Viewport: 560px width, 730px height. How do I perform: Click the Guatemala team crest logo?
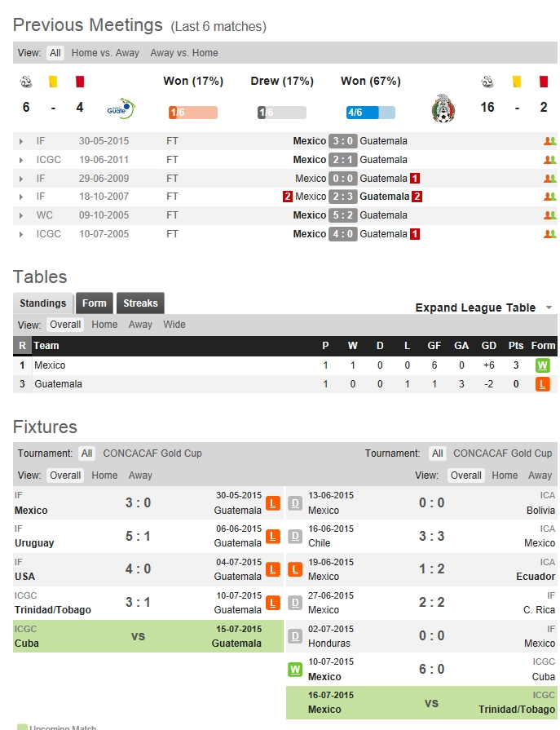[121, 108]
